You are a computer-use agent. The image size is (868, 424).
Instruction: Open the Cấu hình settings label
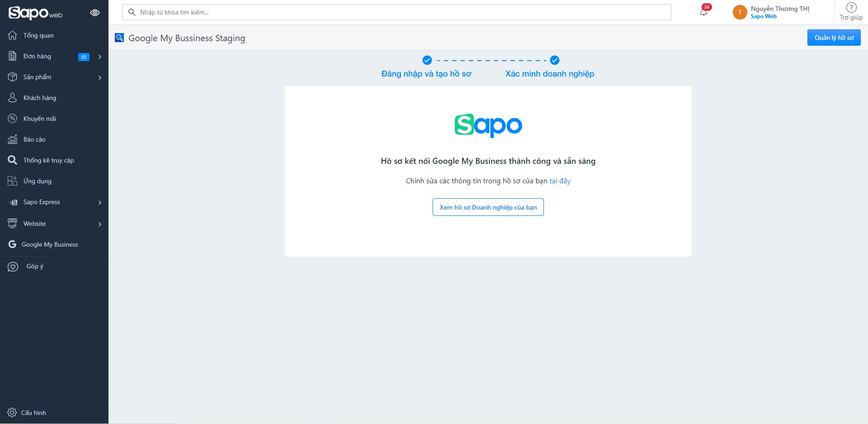[x=33, y=413]
